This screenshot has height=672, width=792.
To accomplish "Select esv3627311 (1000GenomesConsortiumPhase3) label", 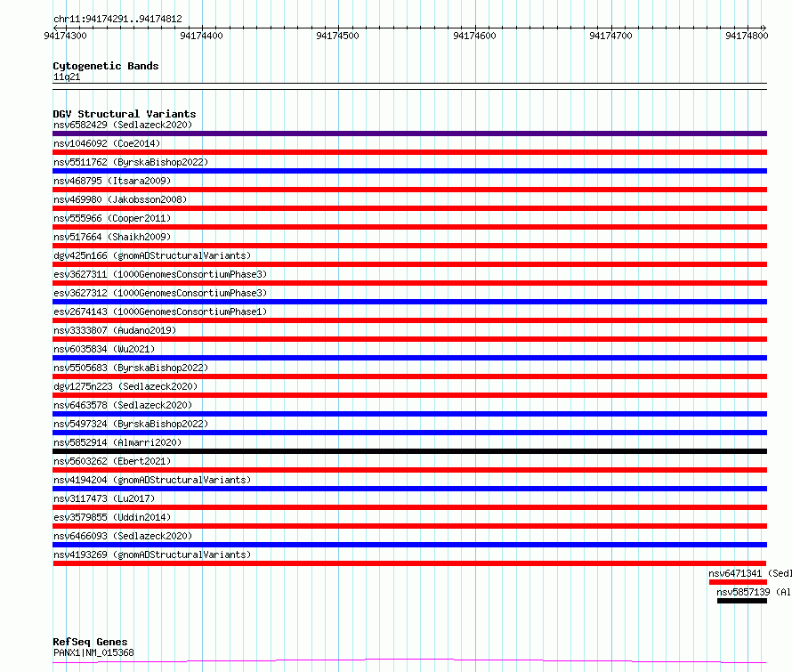I will pyautogui.click(x=160, y=274).
